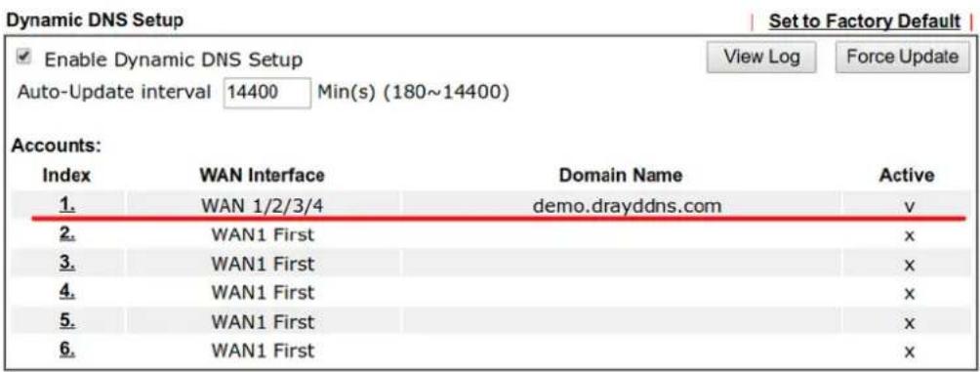Screen dimensions: 980x372
Task: Click WAN1 First in row 5
Action: coord(263,322)
